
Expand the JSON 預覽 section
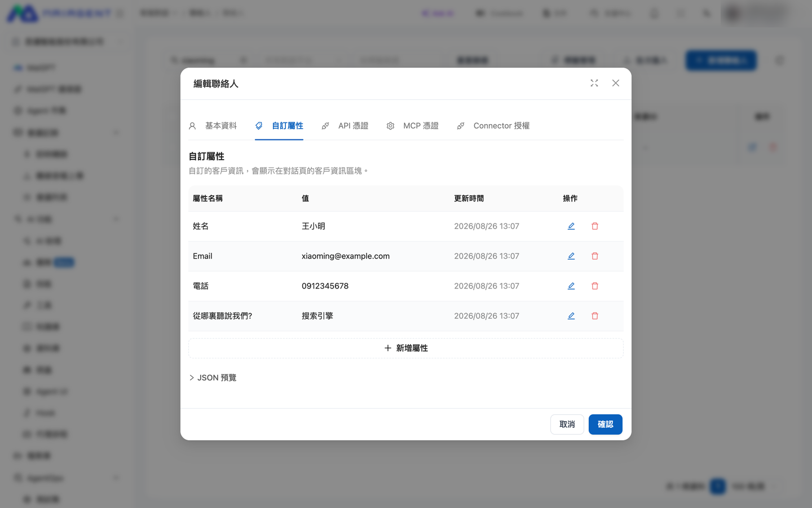(x=213, y=378)
